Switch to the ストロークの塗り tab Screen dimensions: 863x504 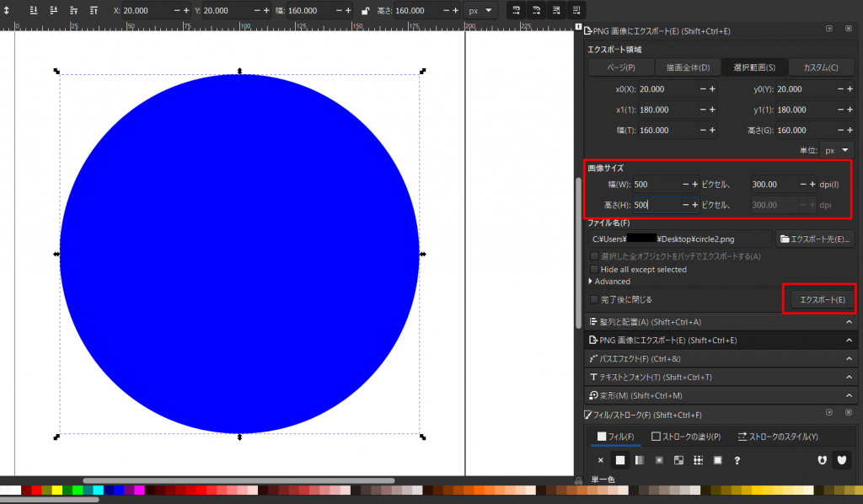coord(686,437)
